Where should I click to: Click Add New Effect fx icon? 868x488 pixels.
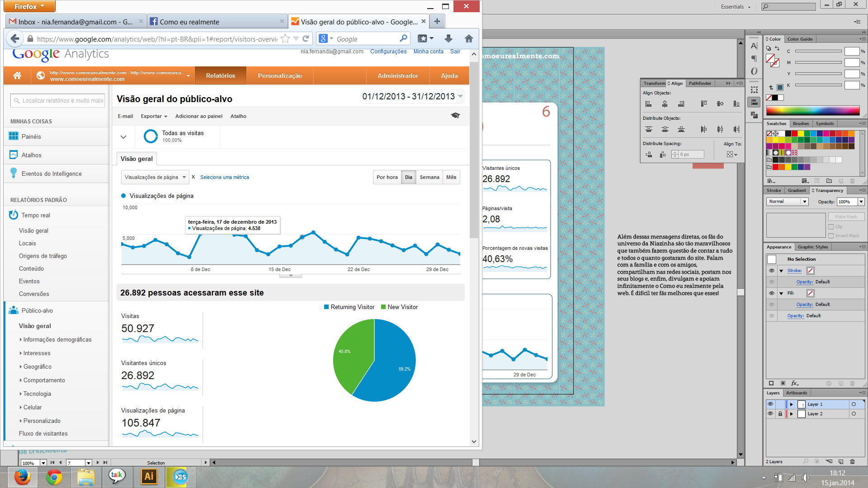(795, 383)
